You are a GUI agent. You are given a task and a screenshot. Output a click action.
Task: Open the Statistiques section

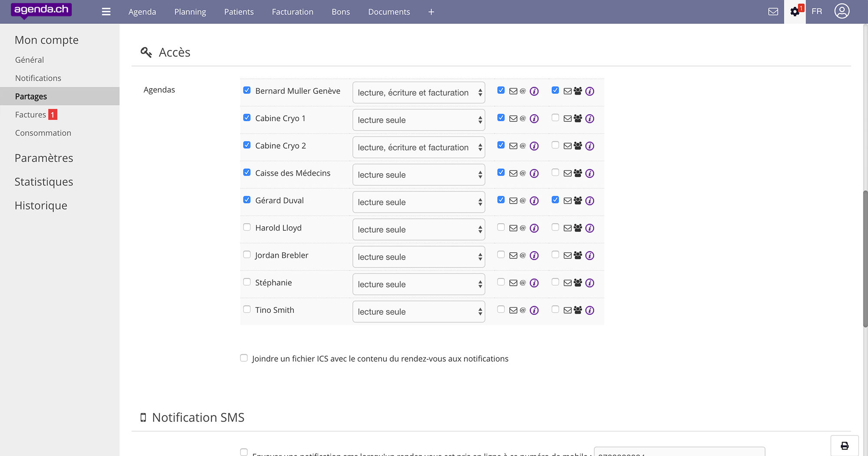coord(44,182)
